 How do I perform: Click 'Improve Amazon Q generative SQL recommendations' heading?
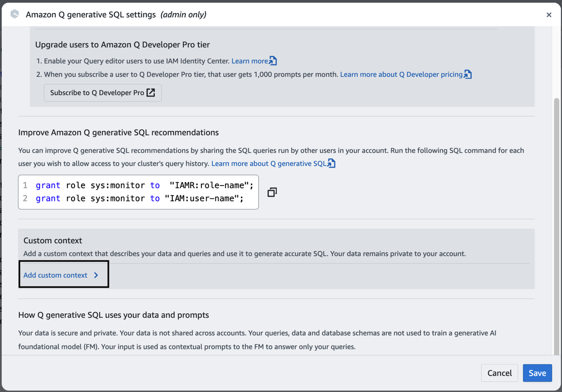(118, 132)
